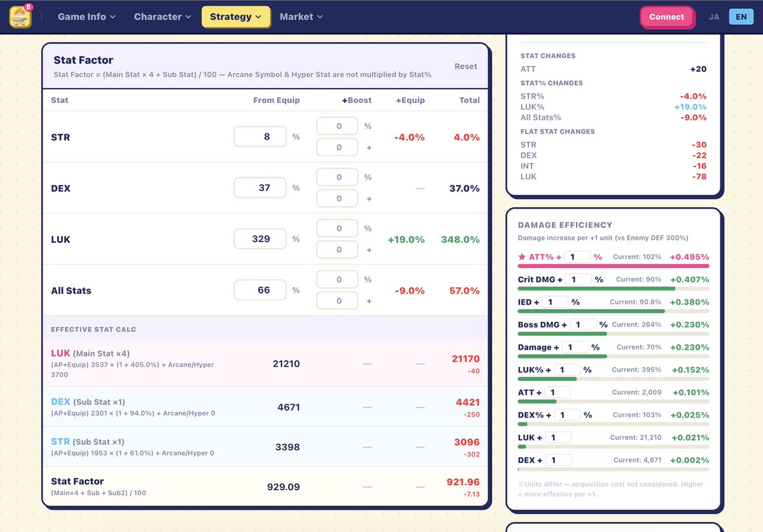Edit ATT flat efficiency unit field
This screenshot has width=763, height=532.
tap(558, 393)
